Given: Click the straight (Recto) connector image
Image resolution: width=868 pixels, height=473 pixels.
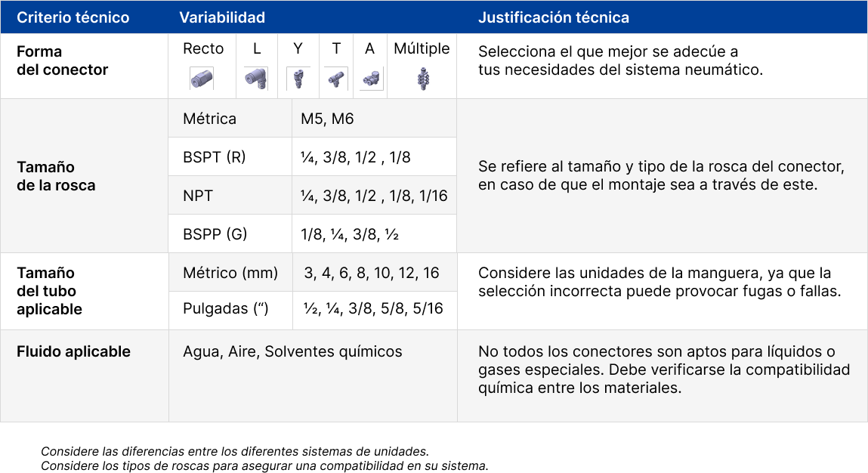Looking at the screenshot, I should tap(201, 78).
